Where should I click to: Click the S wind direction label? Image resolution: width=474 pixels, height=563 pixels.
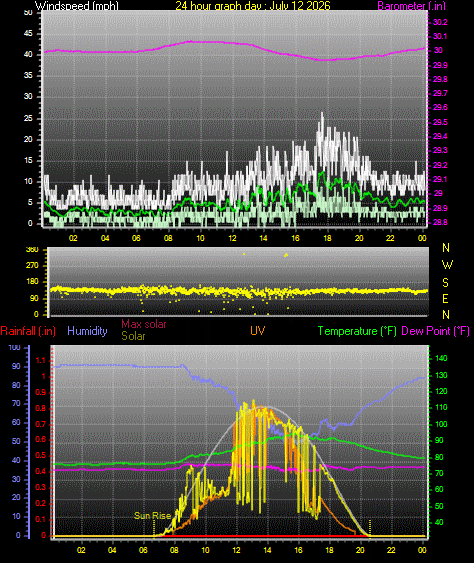pyautogui.click(x=445, y=283)
